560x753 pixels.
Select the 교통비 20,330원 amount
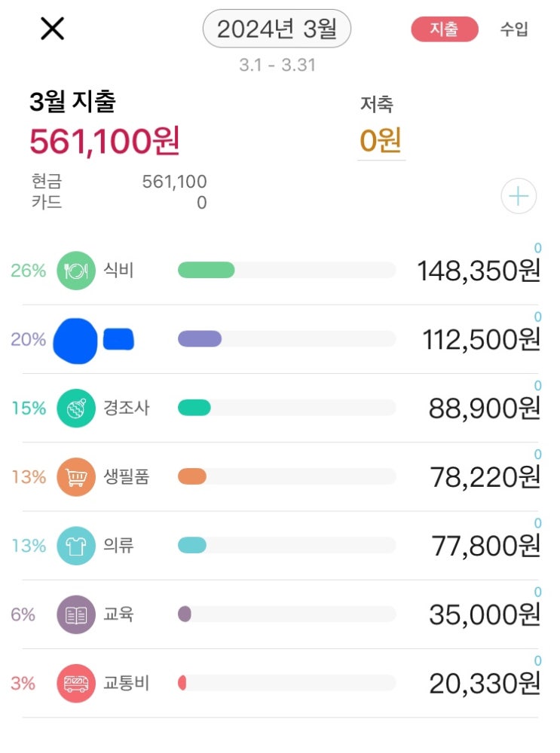[x=485, y=684]
